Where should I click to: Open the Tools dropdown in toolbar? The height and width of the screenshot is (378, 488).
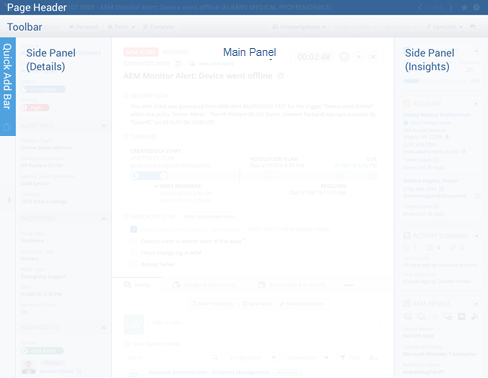coord(121,27)
